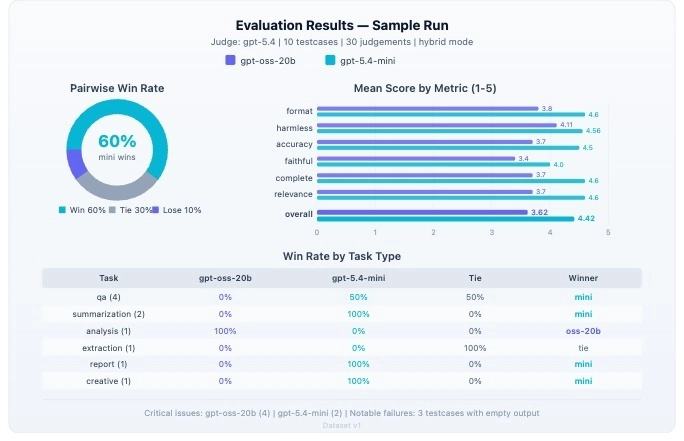Select the summarization (2) table row label

click(x=108, y=314)
